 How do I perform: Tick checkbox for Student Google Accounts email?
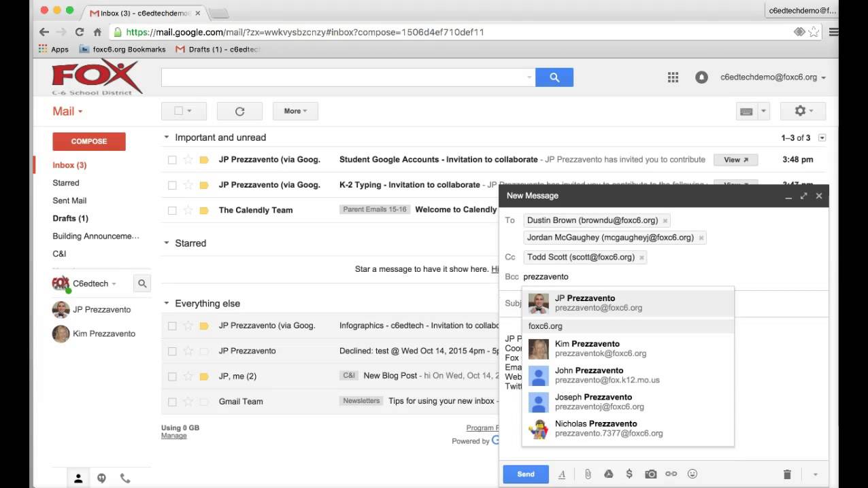pos(172,160)
